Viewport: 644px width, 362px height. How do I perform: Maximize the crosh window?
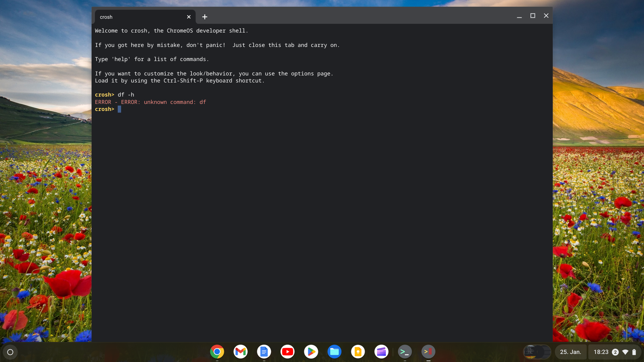(x=533, y=16)
